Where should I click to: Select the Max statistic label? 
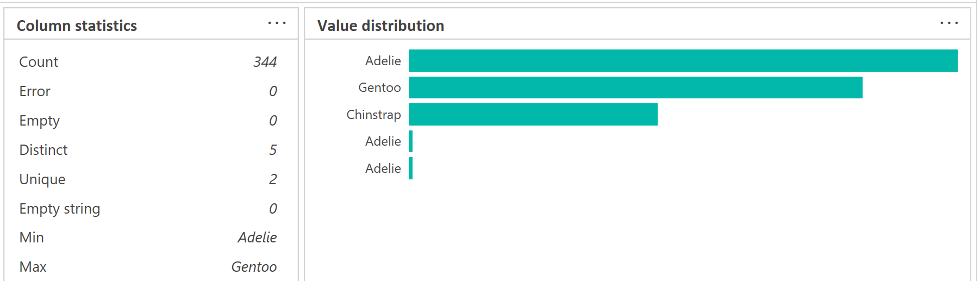[33, 267]
